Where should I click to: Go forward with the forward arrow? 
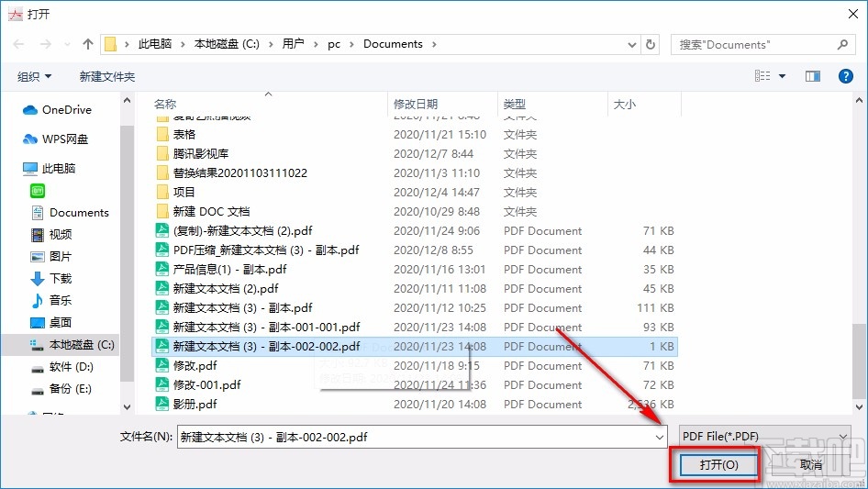pos(45,44)
